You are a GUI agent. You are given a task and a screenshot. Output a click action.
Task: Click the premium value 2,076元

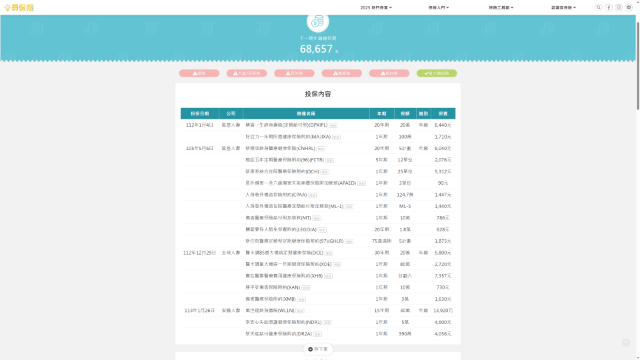tap(443, 160)
